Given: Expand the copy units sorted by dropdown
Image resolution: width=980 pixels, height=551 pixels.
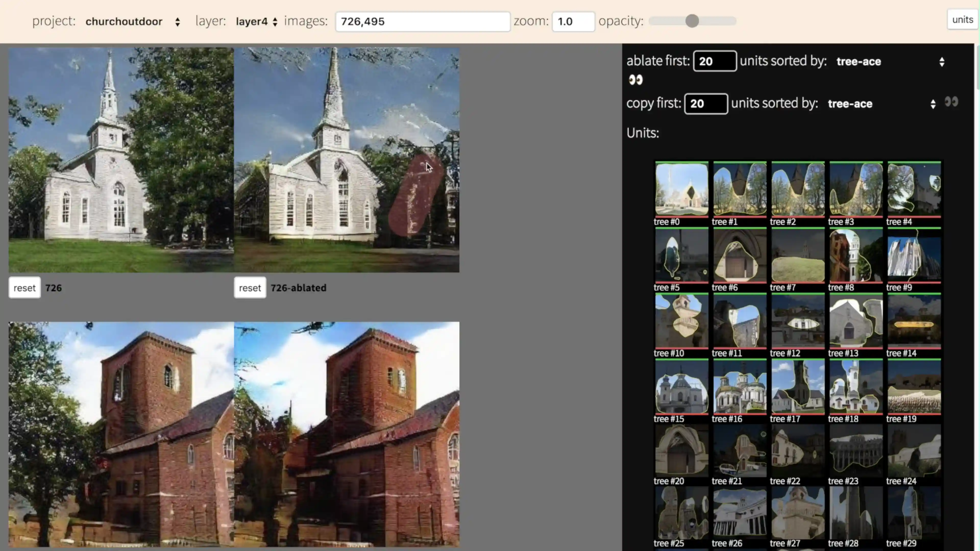Looking at the screenshot, I should 881,104.
